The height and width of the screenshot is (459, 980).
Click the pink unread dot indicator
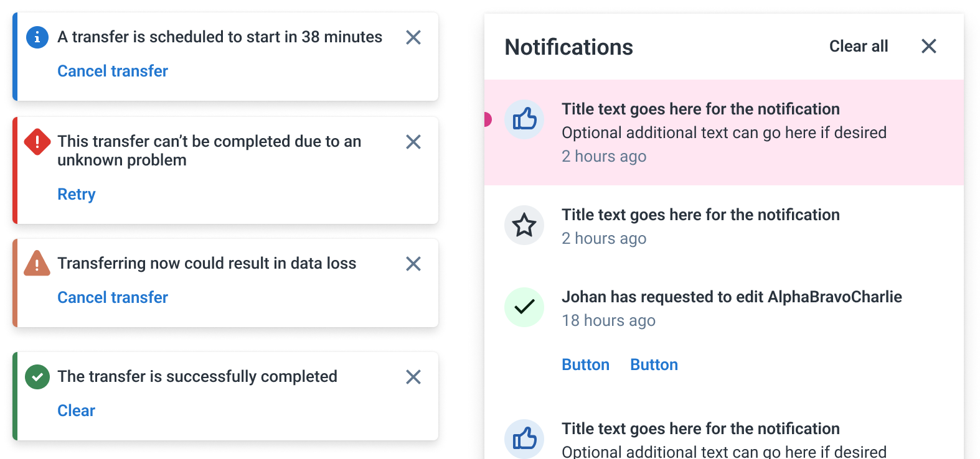(488, 119)
